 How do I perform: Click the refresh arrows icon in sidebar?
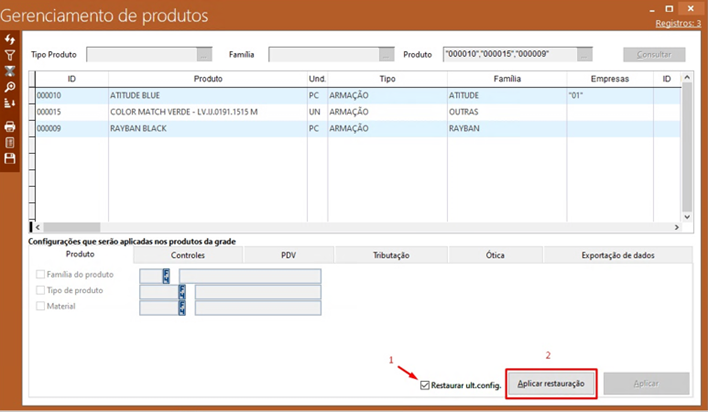10,38
